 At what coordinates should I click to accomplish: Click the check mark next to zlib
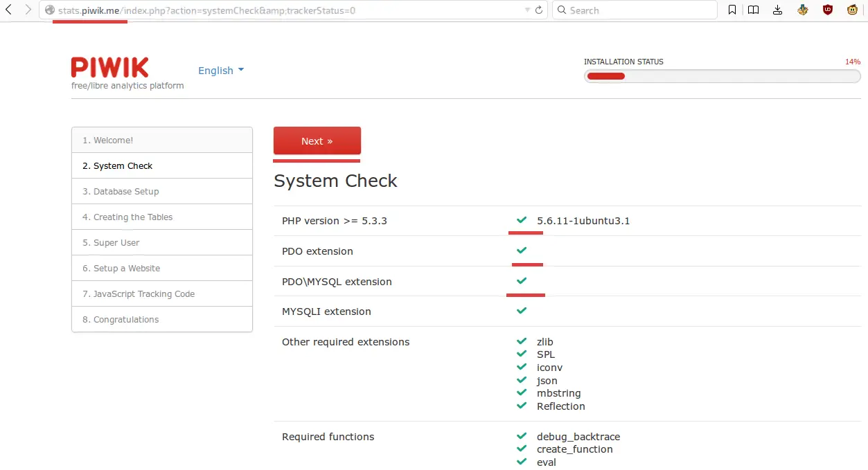pyautogui.click(x=522, y=341)
